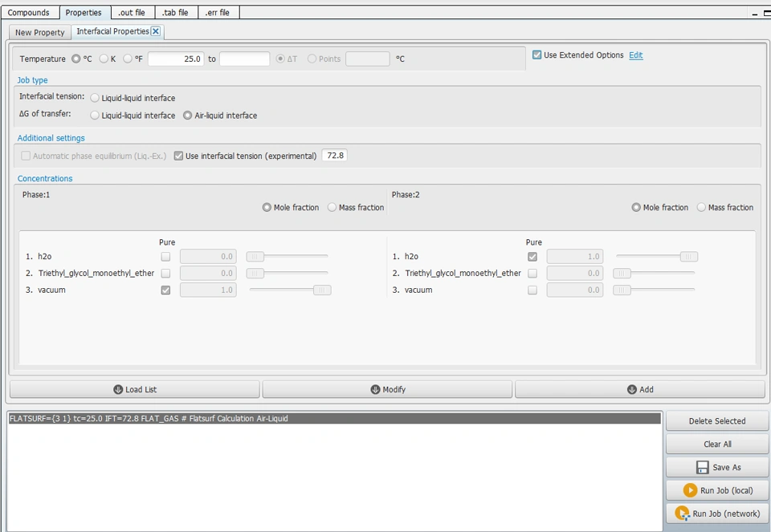Click h2o slider handle in Phase 1
The image size is (771, 532).
point(255,257)
